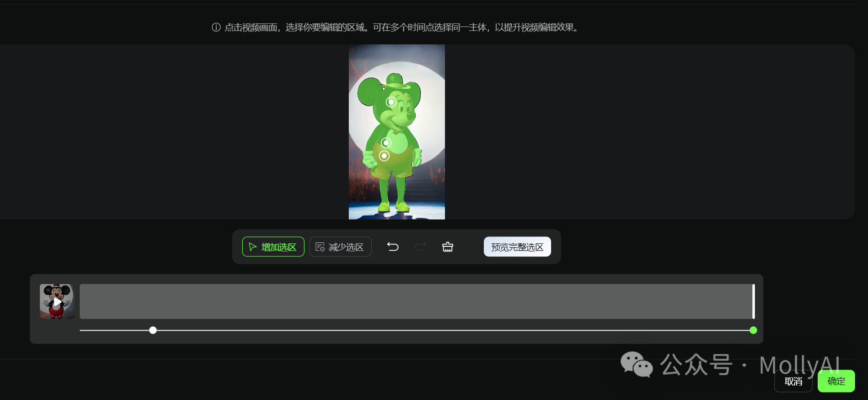Screen dimensions: 868x400
Task: Select the 减少选区 subtract-selection tool
Action: tap(340, 247)
